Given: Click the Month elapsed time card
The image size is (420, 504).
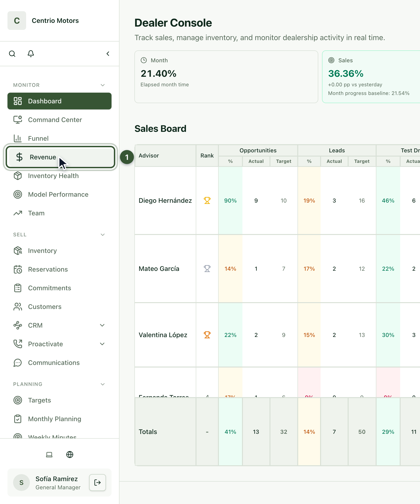Looking at the screenshot, I should coord(226,77).
